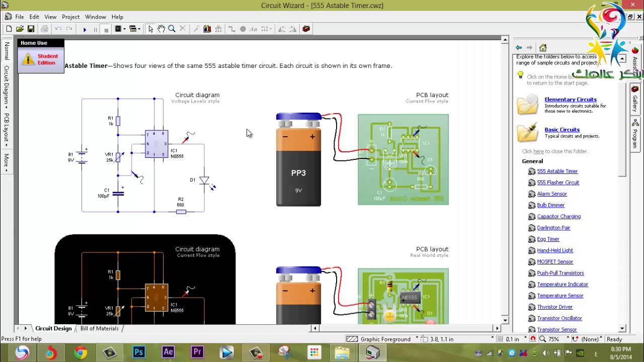The width and height of the screenshot is (644, 362).
Task: Open the Elementary Circuits folder link
Action: coord(571,100)
